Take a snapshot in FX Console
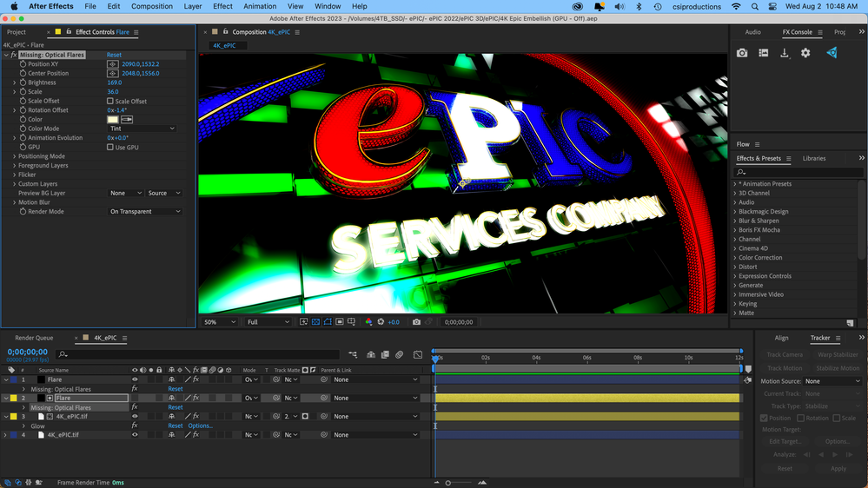868x488 pixels. click(742, 53)
